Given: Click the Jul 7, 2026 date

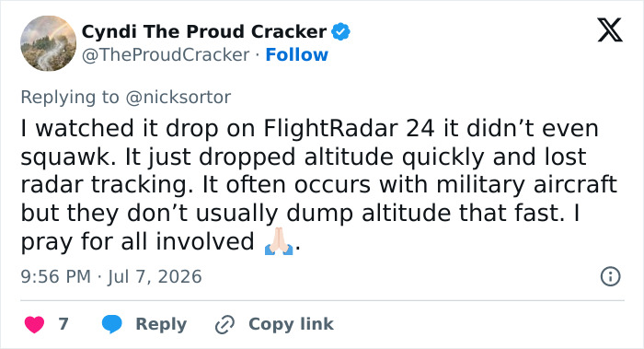Looking at the screenshot, I should point(155,276).
